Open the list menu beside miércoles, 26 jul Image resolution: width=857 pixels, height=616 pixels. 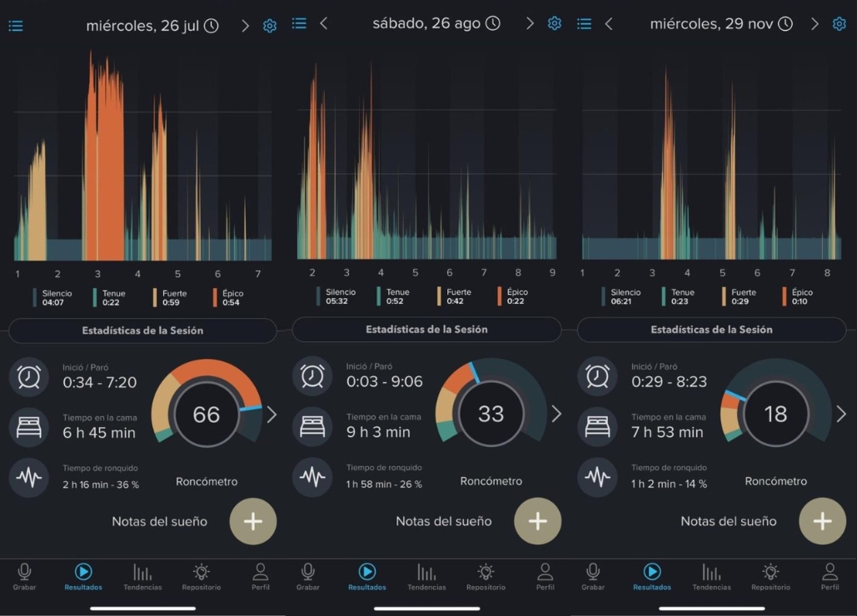(16, 26)
